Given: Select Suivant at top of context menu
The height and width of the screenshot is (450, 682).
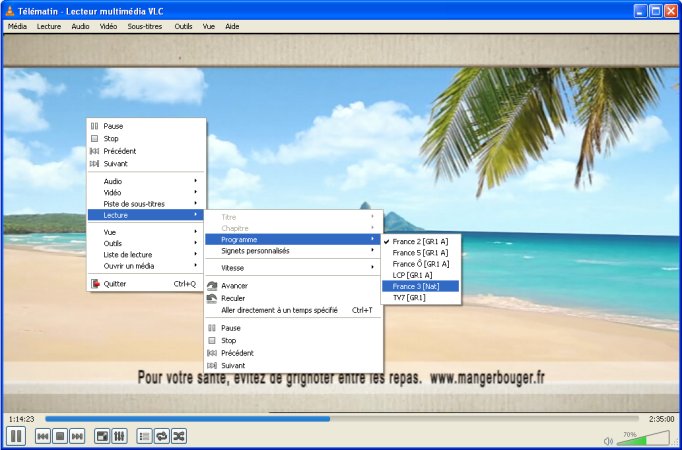Looking at the screenshot, I should click(x=146, y=164).
